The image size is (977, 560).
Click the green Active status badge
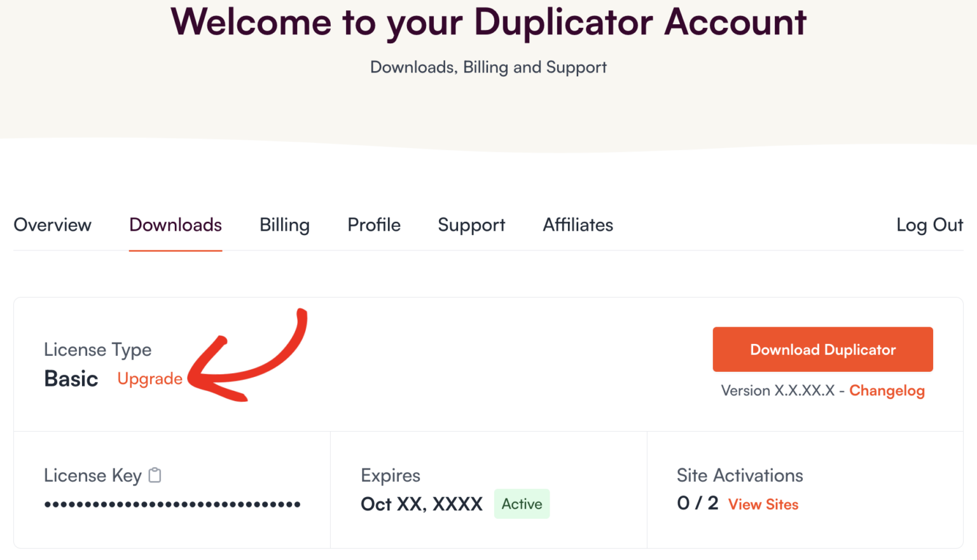coord(522,503)
